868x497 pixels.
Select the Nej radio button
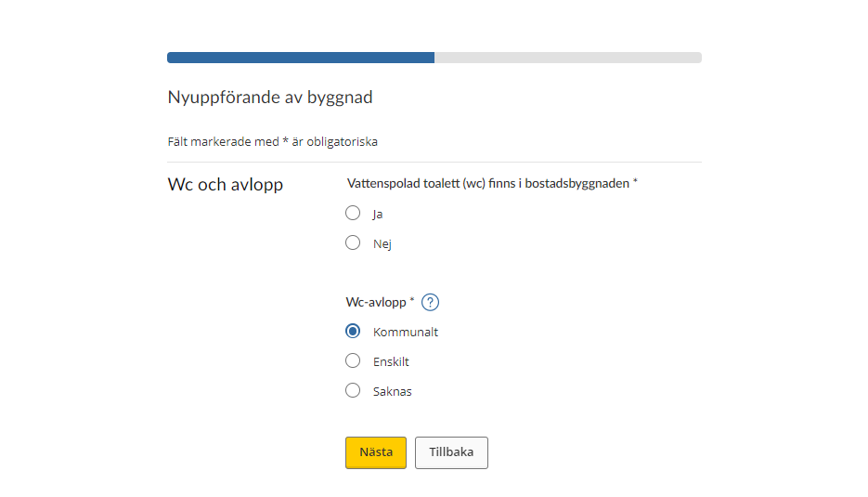[x=353, y=242]
